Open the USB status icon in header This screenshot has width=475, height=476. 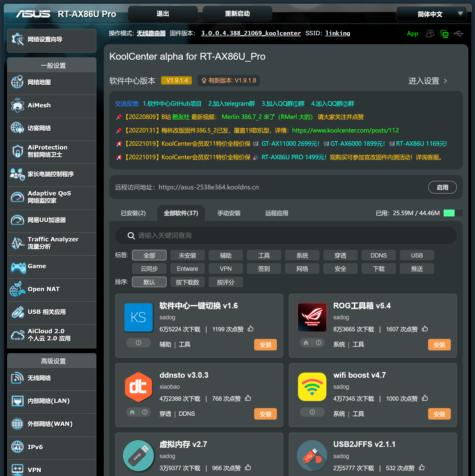click(x=458, y=33)
